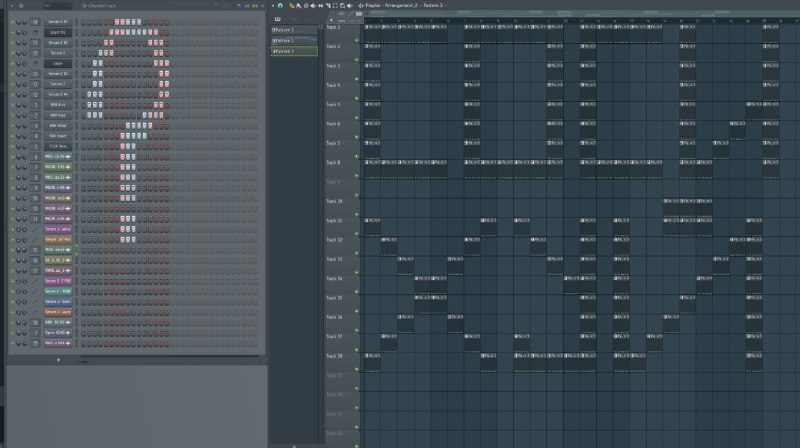Click the Track 10 header label
This screenshot has height=448, width=800.
point(335,202)
